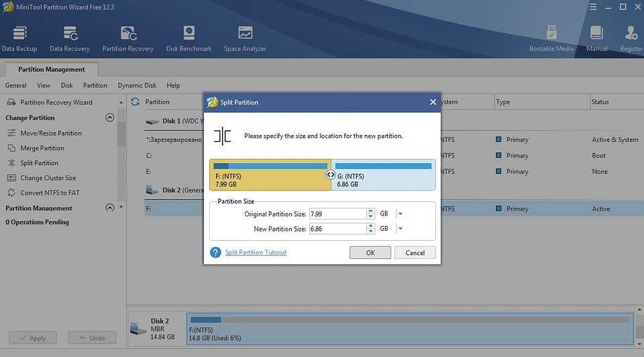
Task: Open the Dynamic Disk menu
Action: click(x=137, y=85)
